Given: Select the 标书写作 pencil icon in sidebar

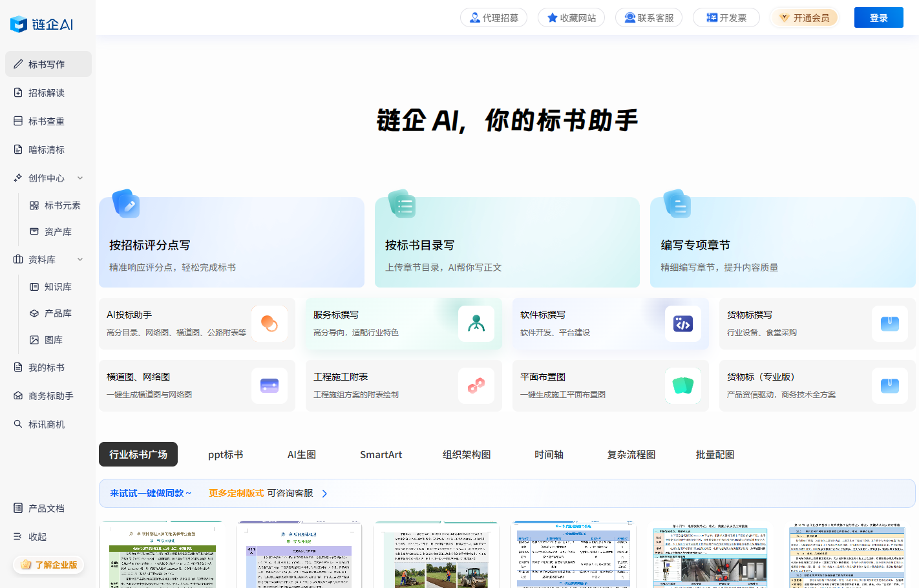Looking at the screenshot, I should click(x=18, y=64).
